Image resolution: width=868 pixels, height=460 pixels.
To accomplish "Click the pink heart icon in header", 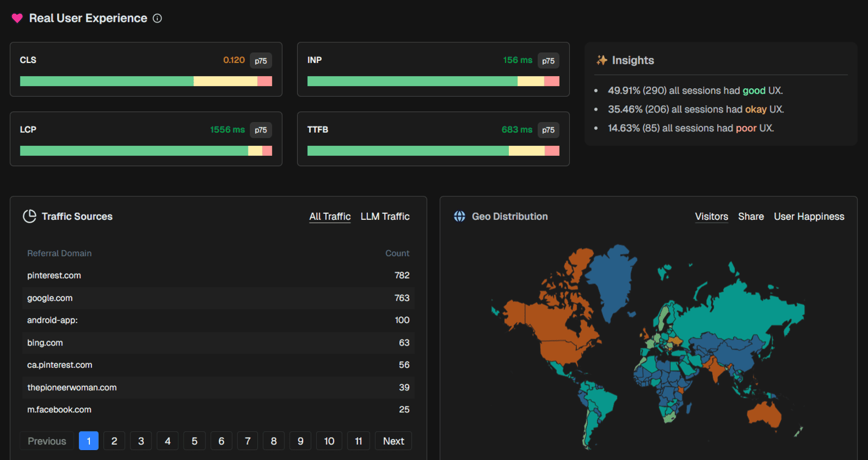I will pyautogui.click(x=17, y=19).
